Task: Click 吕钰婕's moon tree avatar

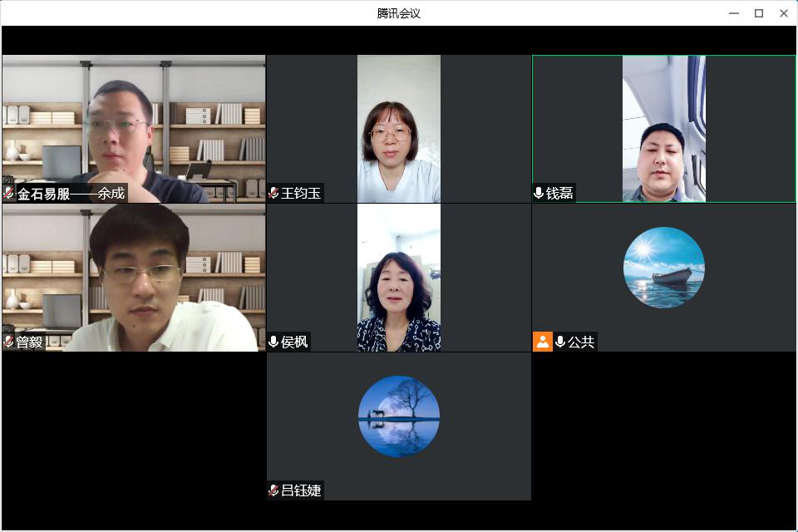Action: click(x=399, y=416)
